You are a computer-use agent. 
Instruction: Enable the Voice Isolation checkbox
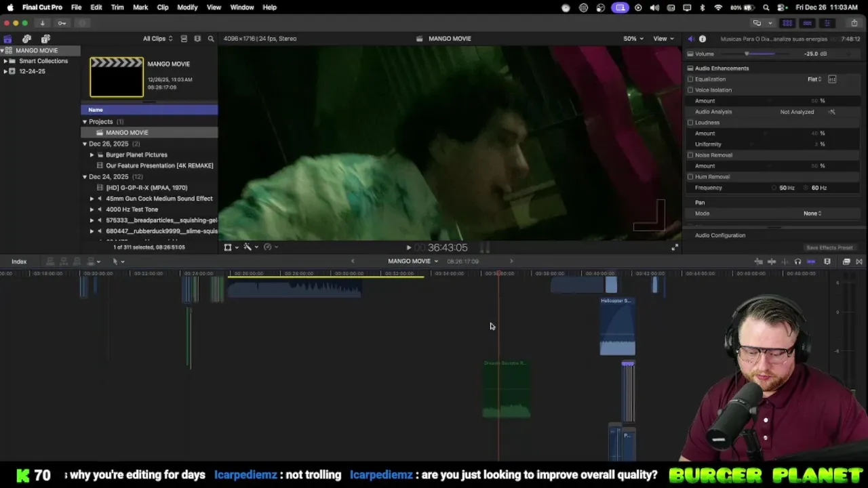[x=690, y=90]
